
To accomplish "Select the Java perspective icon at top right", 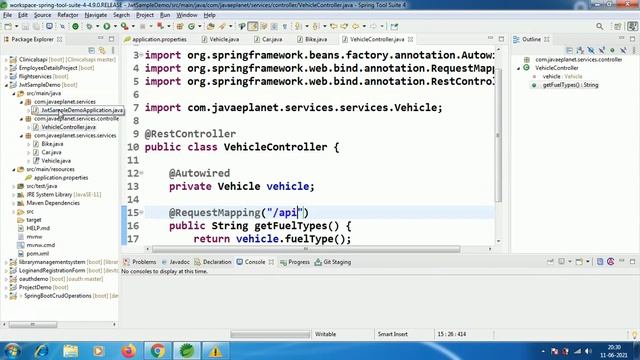I will click(x=633, y=26).
